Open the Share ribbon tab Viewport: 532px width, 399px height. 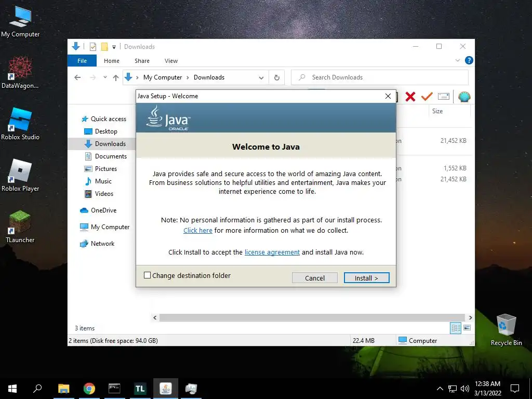click(142, 61)
